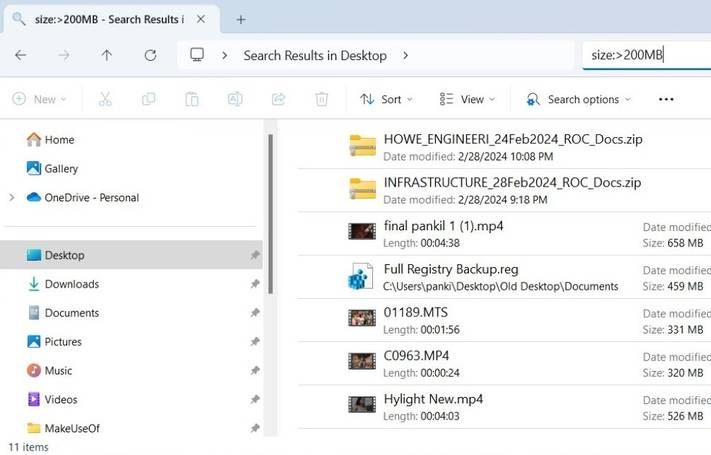Open the See more ellipsis menu
This screenshot has height=455, width=711.
point(666,99)
